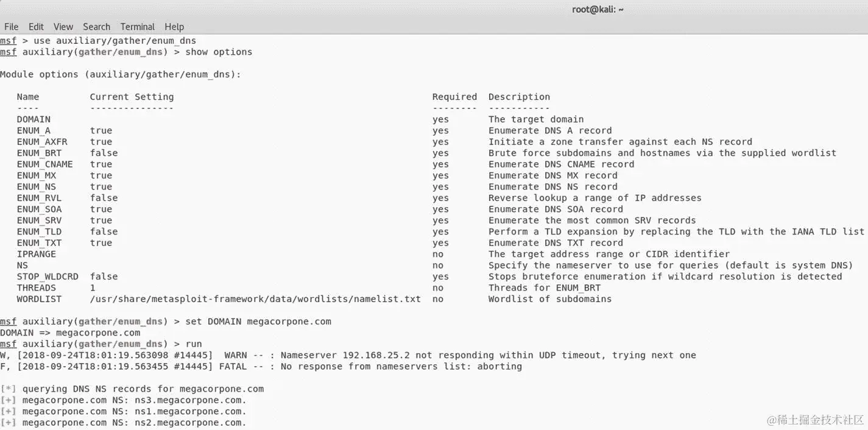
Task: Click the ENUM_TXT option name
Action: (39, 243)
